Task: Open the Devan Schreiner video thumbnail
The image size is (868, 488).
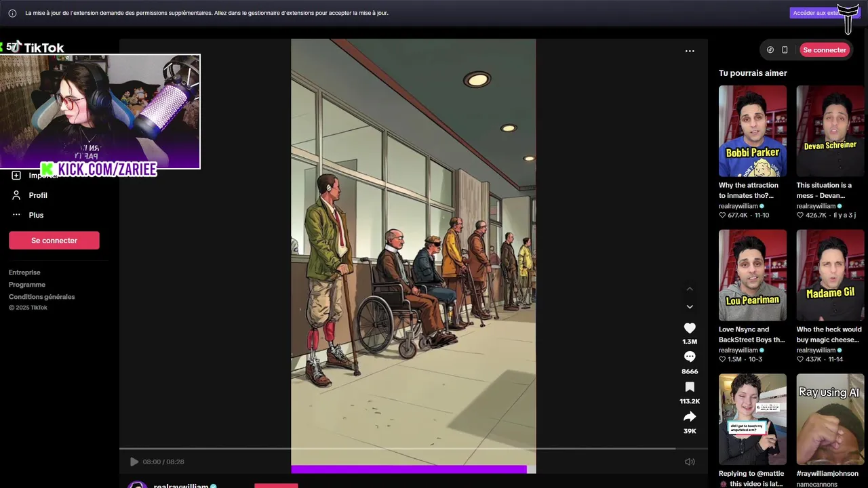Action: 830,131
